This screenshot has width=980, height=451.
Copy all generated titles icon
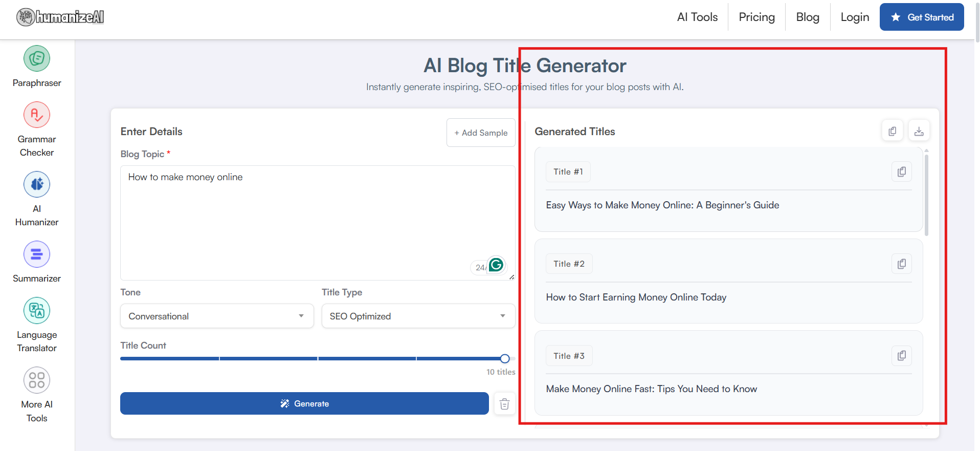coord(893,132)
